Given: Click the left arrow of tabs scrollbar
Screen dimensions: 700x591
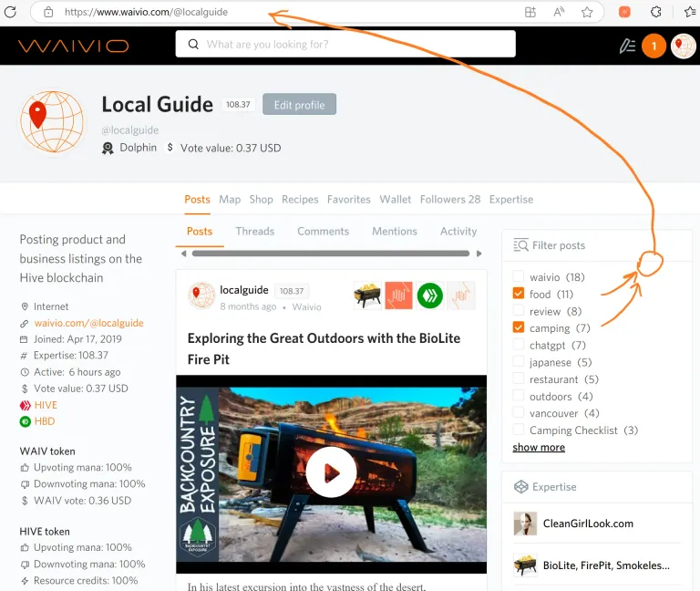Looking at the screenshot, I should tap(183, 254).
